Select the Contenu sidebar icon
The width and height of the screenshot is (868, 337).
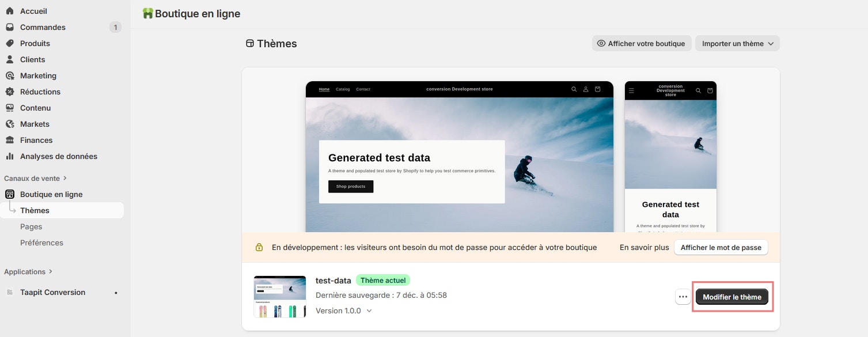pos(9,108)
